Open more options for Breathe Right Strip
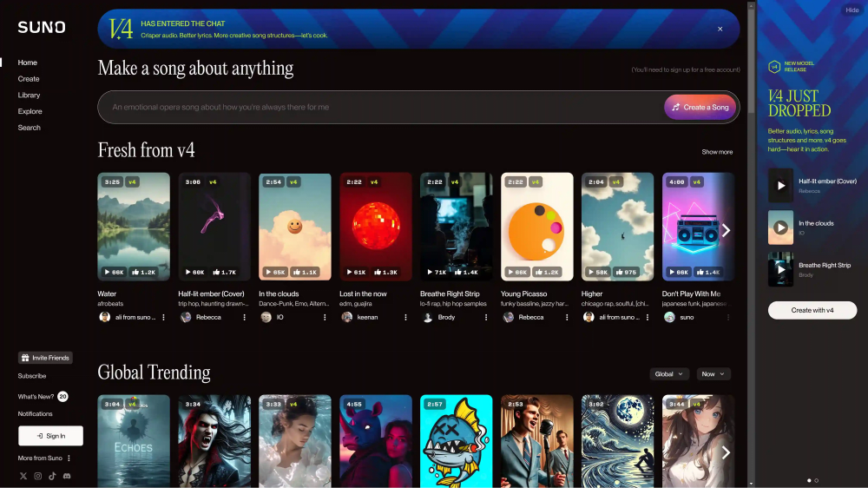The image size is (868, 488). coord(486,318)
